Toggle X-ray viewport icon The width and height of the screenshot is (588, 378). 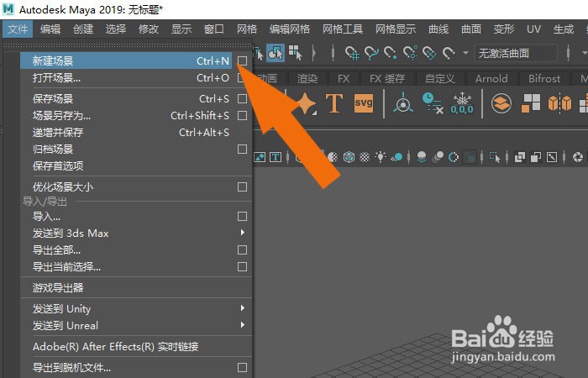[x=520, y=157]
